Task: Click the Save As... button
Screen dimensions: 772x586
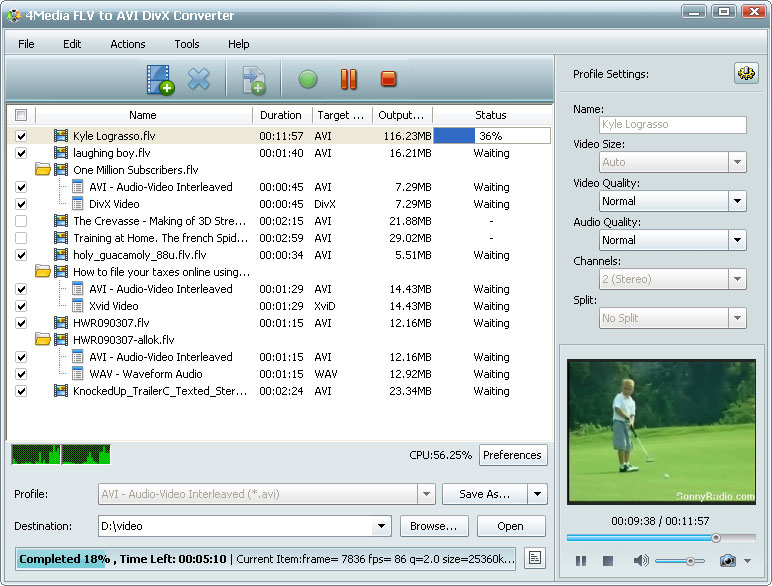Action: point(484,494)
